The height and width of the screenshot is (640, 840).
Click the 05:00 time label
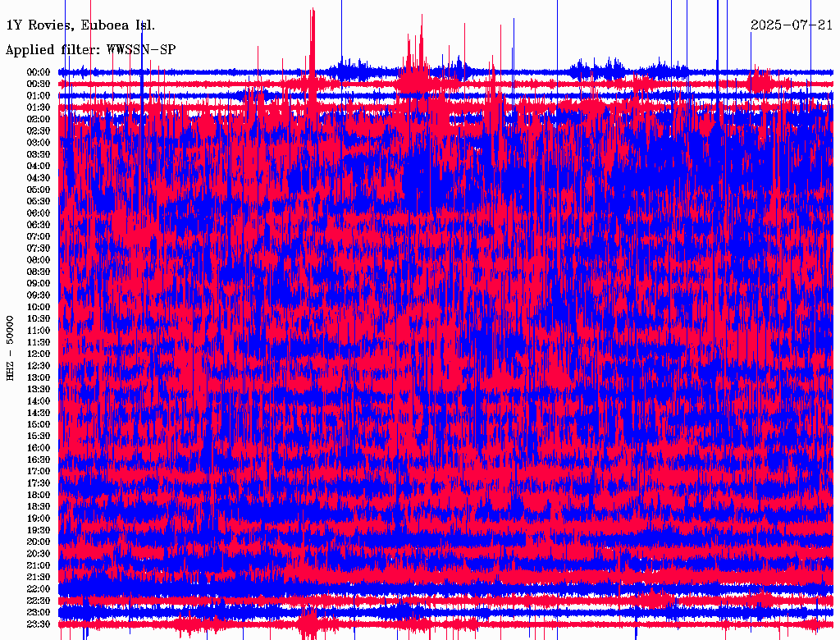tap(39, 190)
